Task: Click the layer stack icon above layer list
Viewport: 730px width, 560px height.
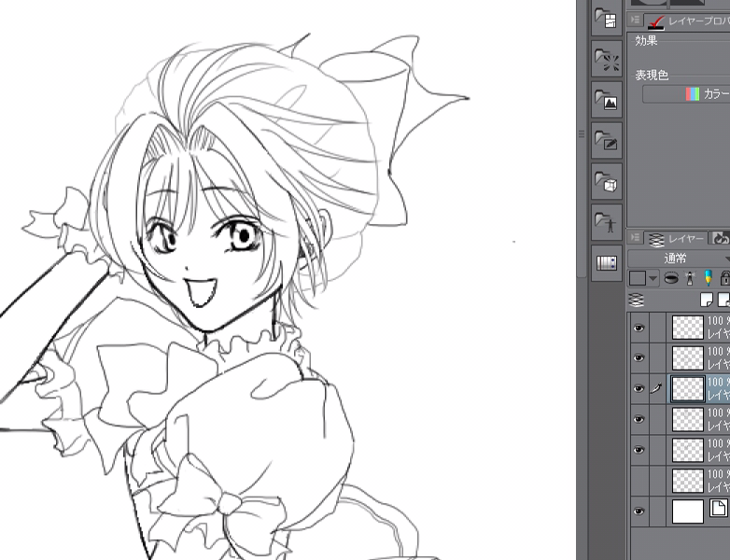Action: (x=637, y=300)
